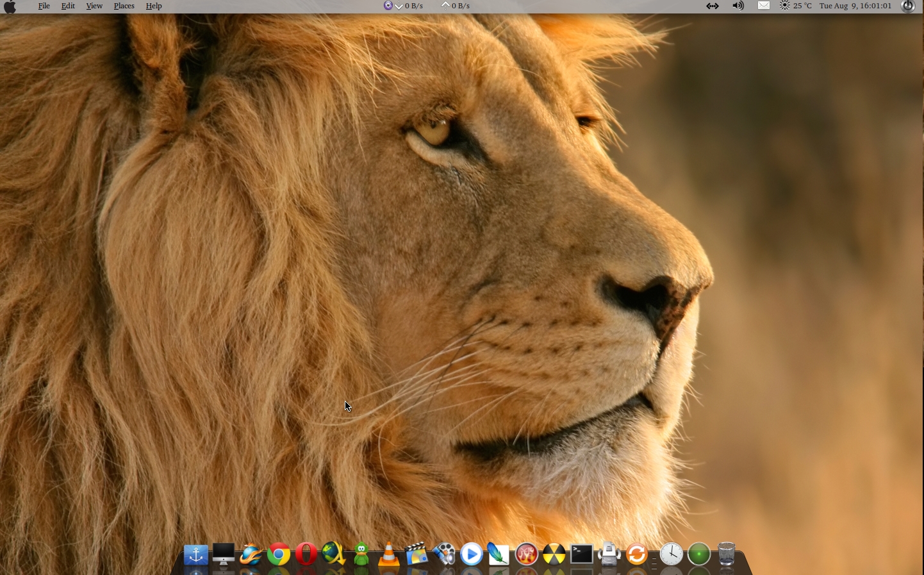Click the Apple logo main menu
Image resolution: width=924 pixels, height=575 pixels.
[10, 6]
